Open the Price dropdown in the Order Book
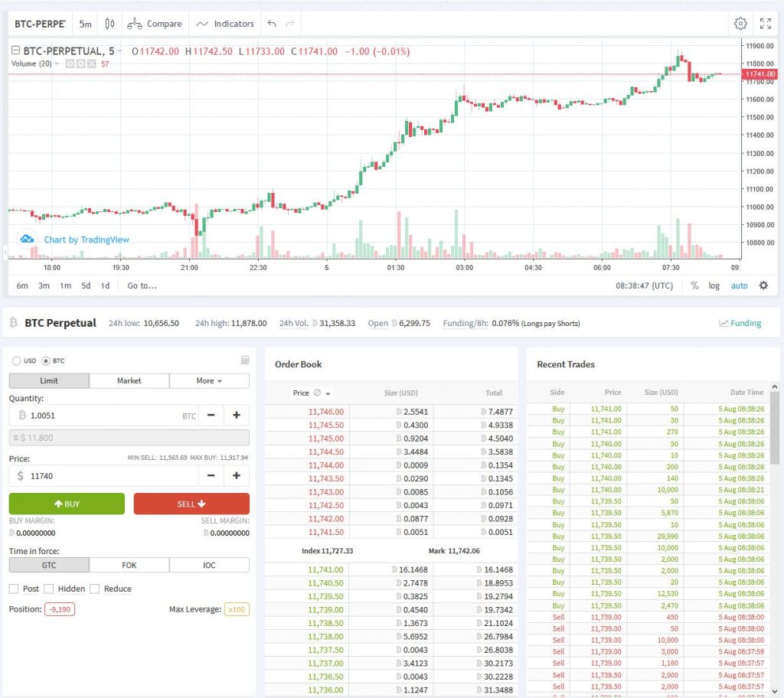The image size is (784, 698). [312, 392]
